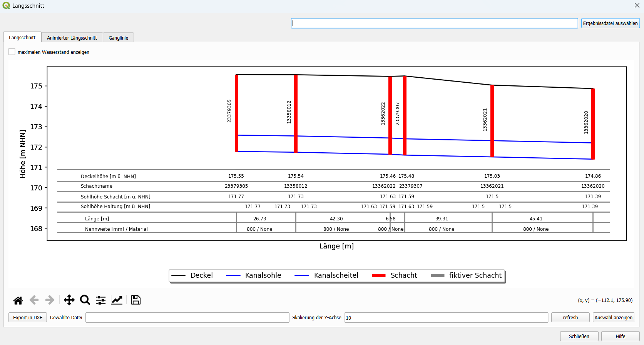The image size is (644, 345).
Task: Open the configure subplots tool
Action: [101, 300]
